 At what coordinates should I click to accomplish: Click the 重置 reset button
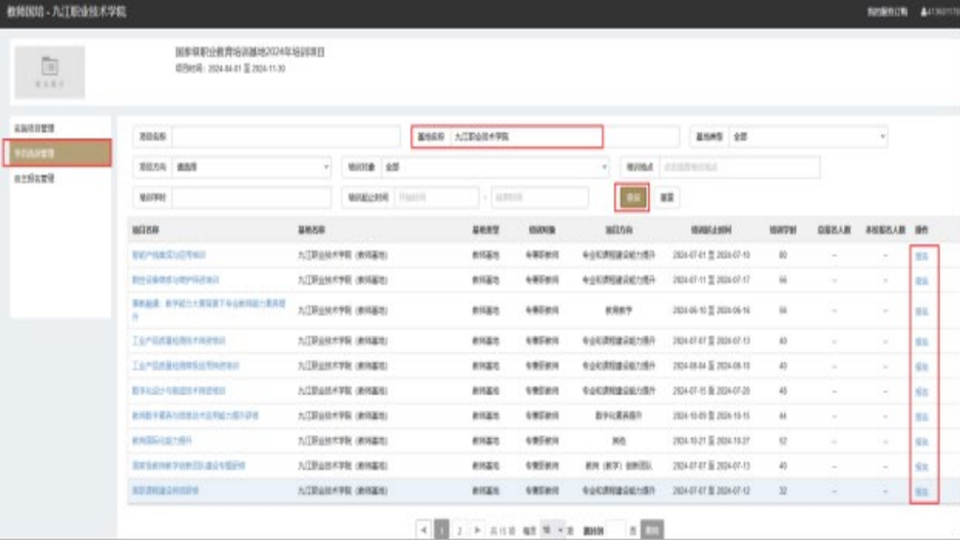coord(667,198)
